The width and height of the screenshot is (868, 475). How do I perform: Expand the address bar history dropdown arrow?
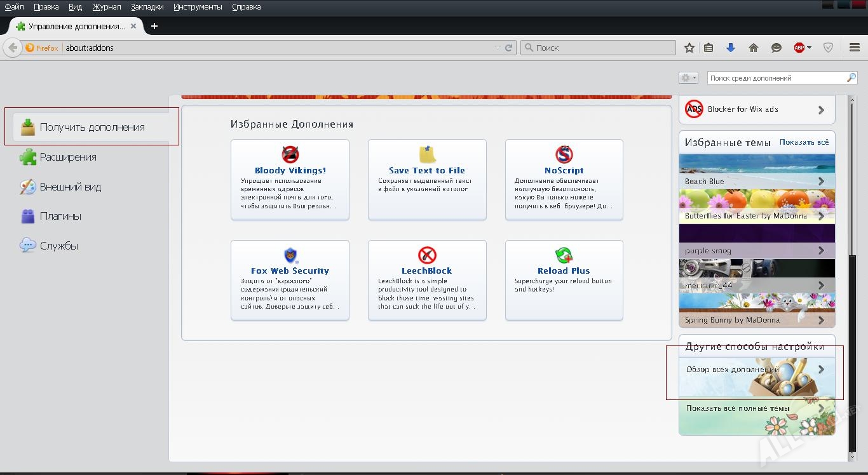click(x=498, y=48)
